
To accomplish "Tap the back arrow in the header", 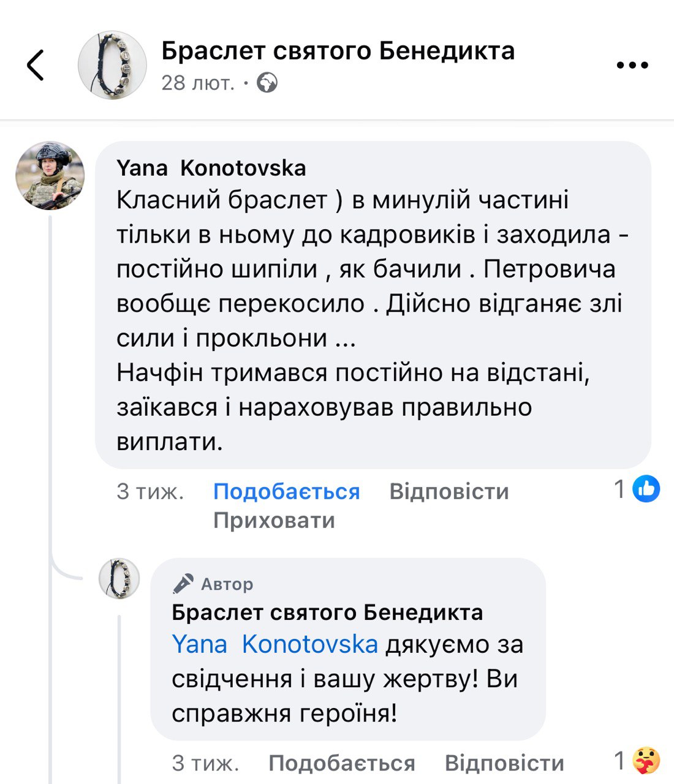I will 36,65.
